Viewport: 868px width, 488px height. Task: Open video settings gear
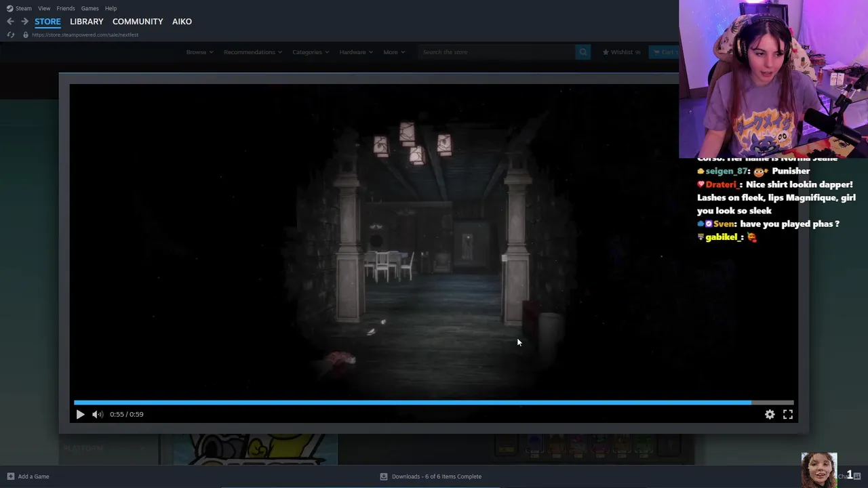[x=770, y=414]
